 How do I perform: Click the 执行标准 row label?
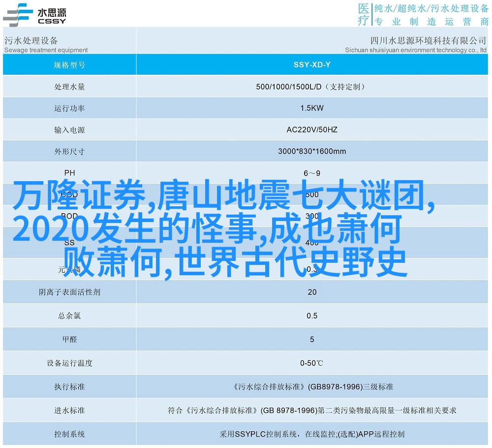[69, 387]
